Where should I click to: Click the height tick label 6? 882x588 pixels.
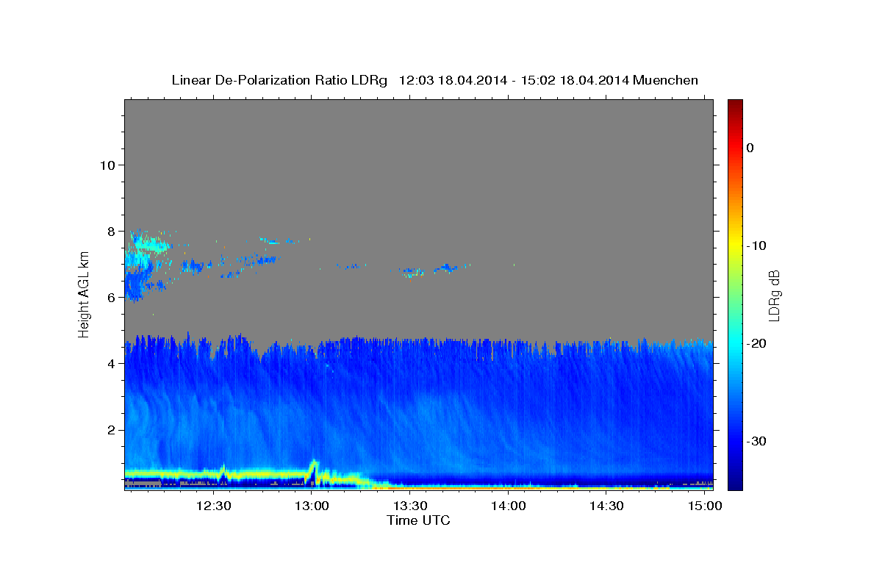(x=111, y=297)
